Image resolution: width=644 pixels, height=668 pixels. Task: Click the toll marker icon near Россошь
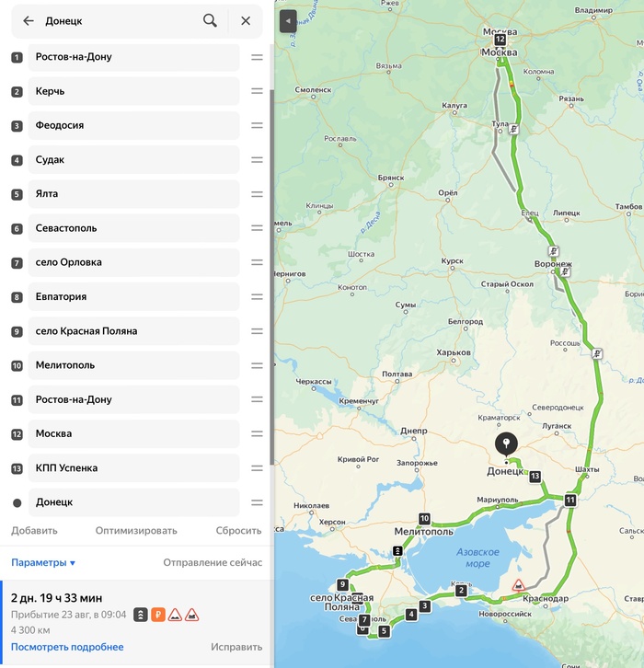coord(597,353)
